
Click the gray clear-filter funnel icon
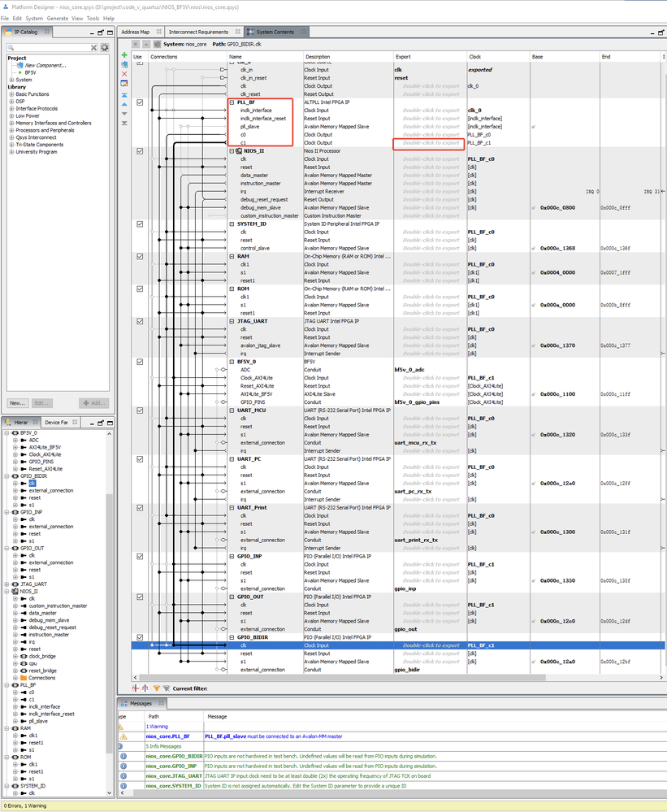coord(166,688)
